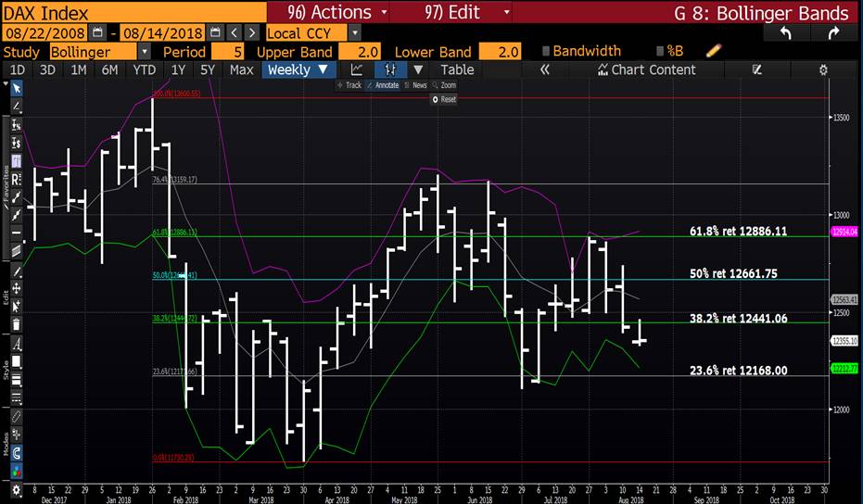Click the Lower Band value field
This screenshot has width=863, height=504.
coord(500,52)
